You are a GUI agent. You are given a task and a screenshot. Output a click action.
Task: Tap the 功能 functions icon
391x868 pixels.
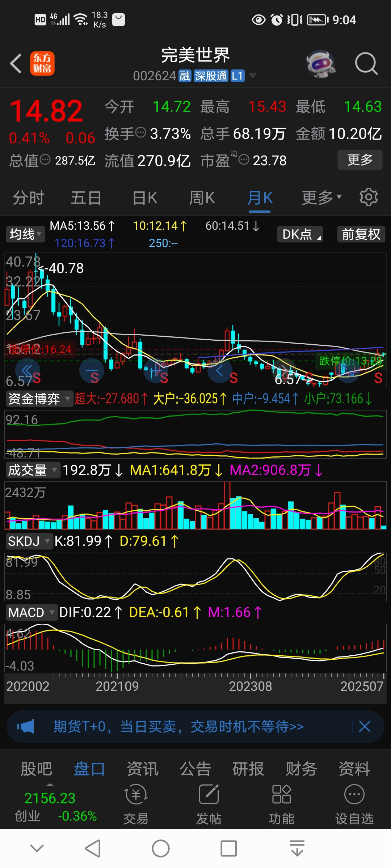click(282, 804)
